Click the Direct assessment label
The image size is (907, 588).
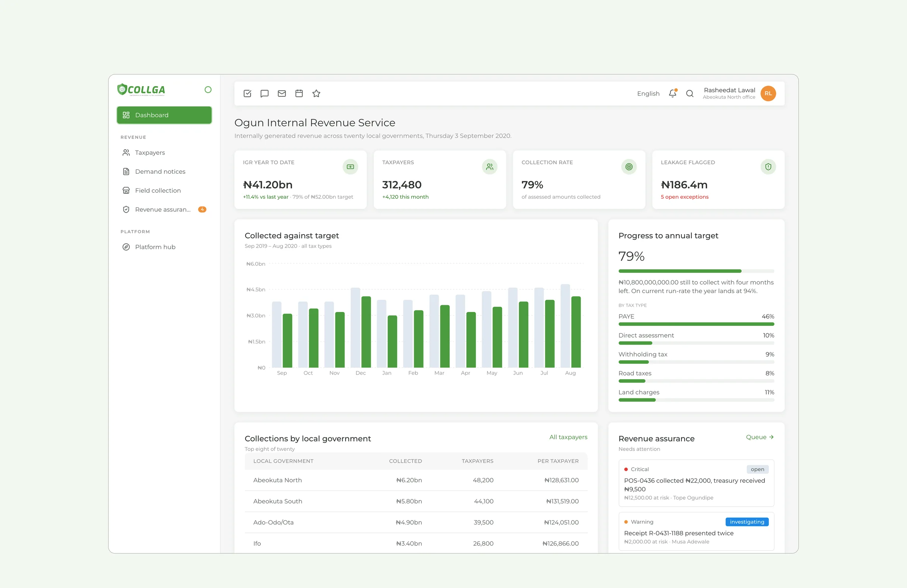[x=646, y=335]
